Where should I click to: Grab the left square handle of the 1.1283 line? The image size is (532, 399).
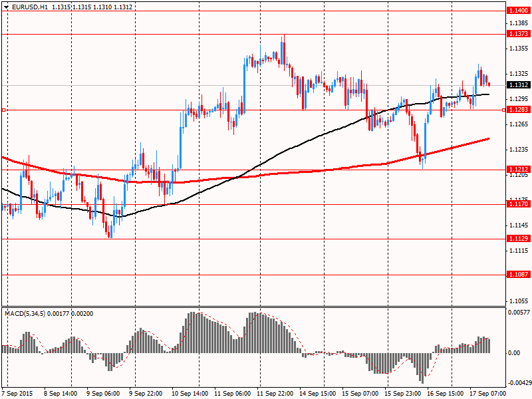coord(3,110)
